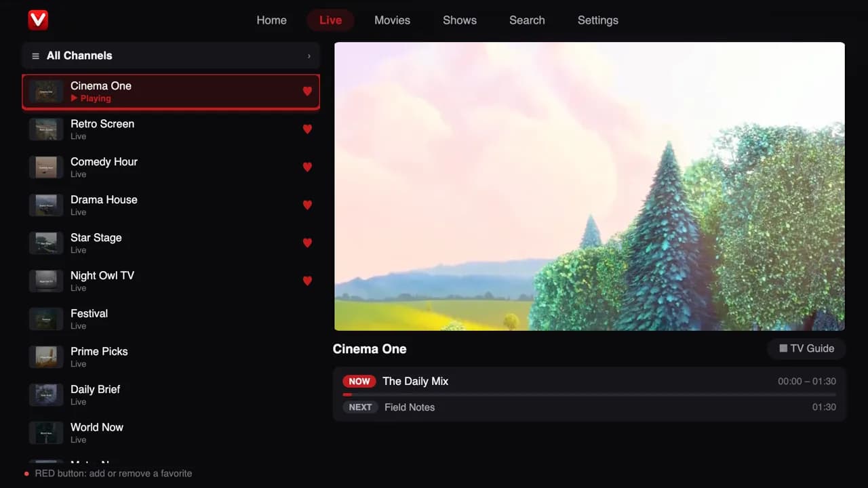Click the Field Notes upcoming program
Screen dimensions: 868x488
tap(410, 407)
